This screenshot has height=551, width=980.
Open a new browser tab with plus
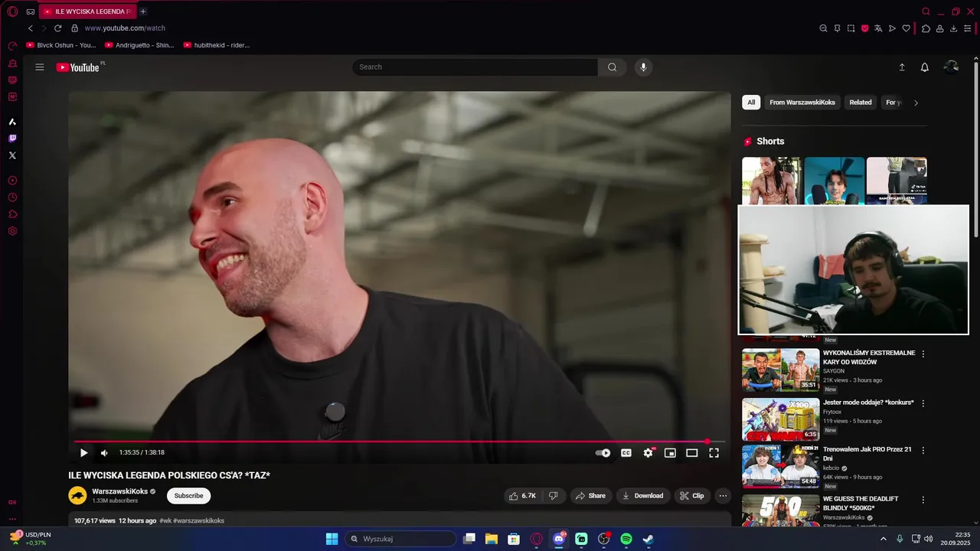[x=143, y=11]
